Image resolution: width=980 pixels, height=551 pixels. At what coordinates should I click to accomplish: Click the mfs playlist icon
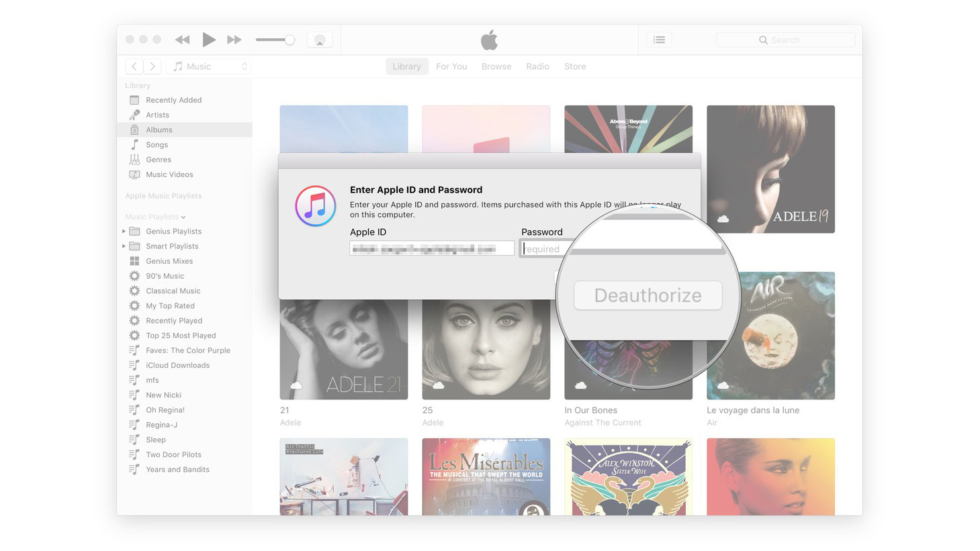[134, 380]
